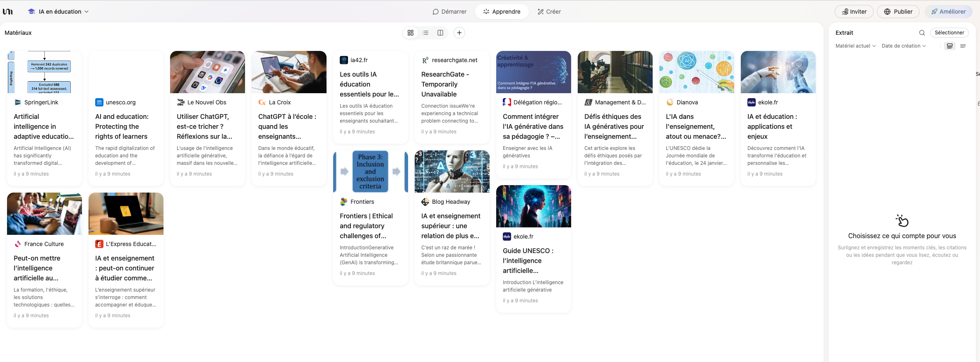Open the Date de création sort dropdown
This screenshot has width=980, height=362.
903,46
